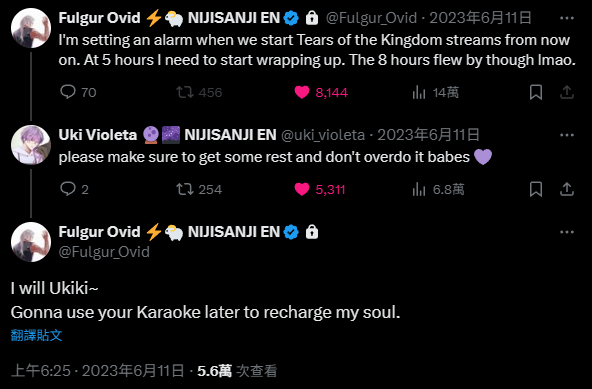The height and width of the screenshot is (389, 592).
Task: Open Uki Violeta's profile avatar
Action: point(31,145)
